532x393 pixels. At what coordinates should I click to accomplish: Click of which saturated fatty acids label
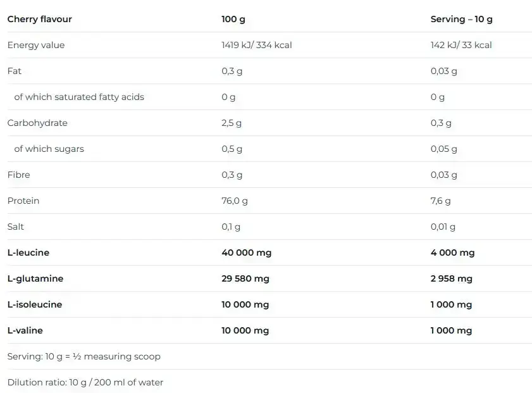coord(79,97)
